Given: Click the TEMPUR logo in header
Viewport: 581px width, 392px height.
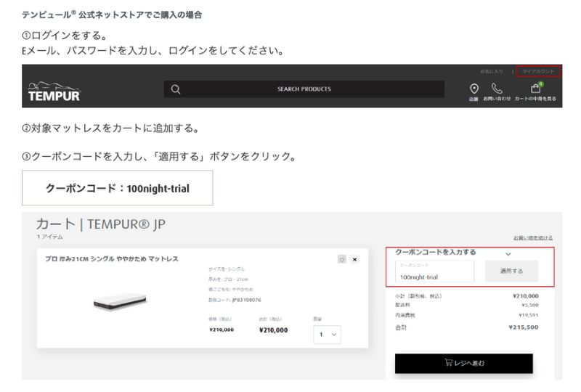Looking at the screenshot, I should coord(54,92).
